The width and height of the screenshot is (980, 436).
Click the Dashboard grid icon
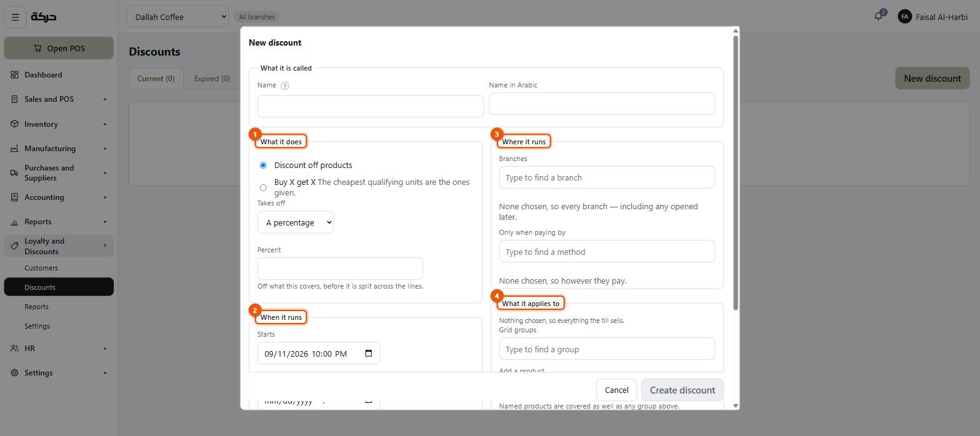14,75
